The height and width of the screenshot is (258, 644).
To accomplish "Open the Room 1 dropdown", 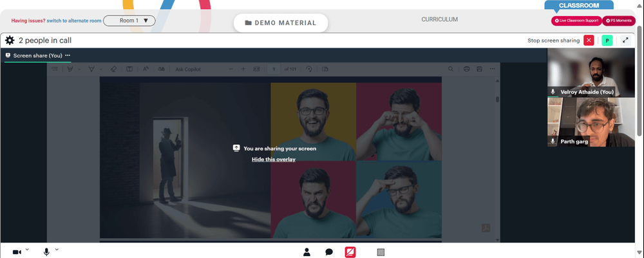I will [129, 21].
